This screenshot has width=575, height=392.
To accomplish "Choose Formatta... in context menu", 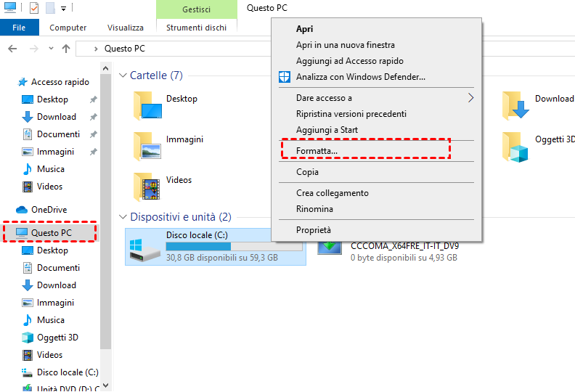I will tap(317, 151).
